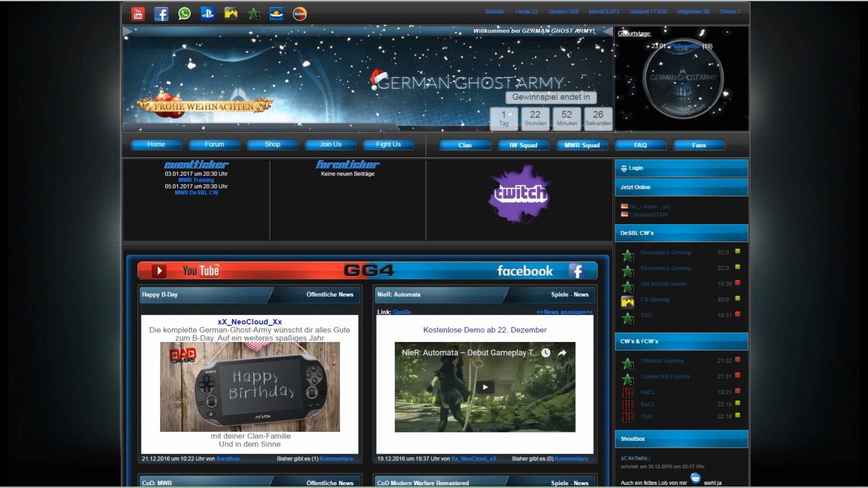Click the YouTube play icon in banner

pos(159,271)
